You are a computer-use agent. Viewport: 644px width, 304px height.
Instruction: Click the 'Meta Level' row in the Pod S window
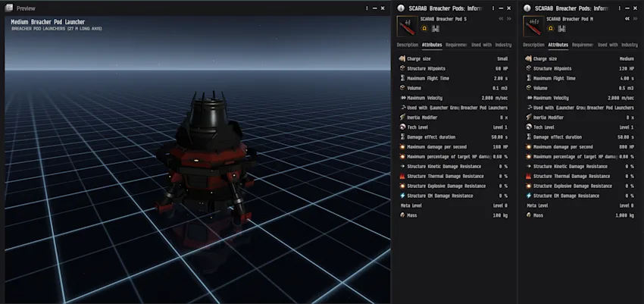(454, 205)
